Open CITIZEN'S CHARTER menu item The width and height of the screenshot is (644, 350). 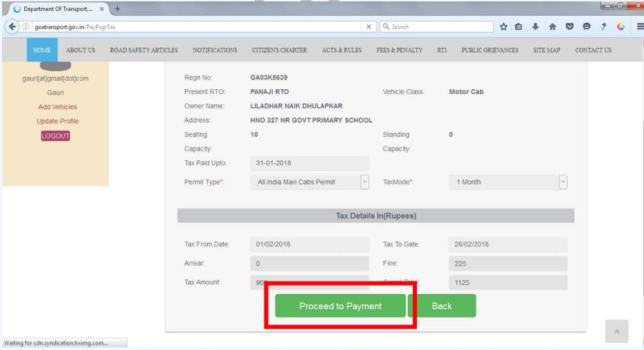coord(279,50)
